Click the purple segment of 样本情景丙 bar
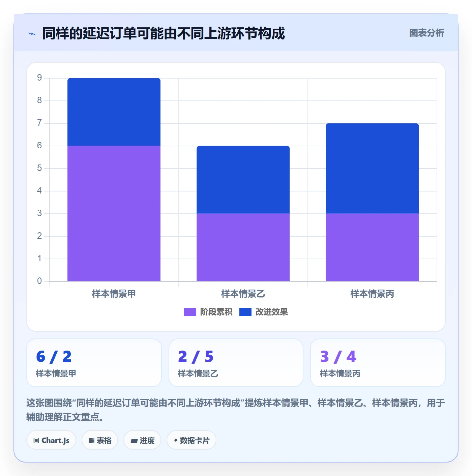 tap(372, 247)
